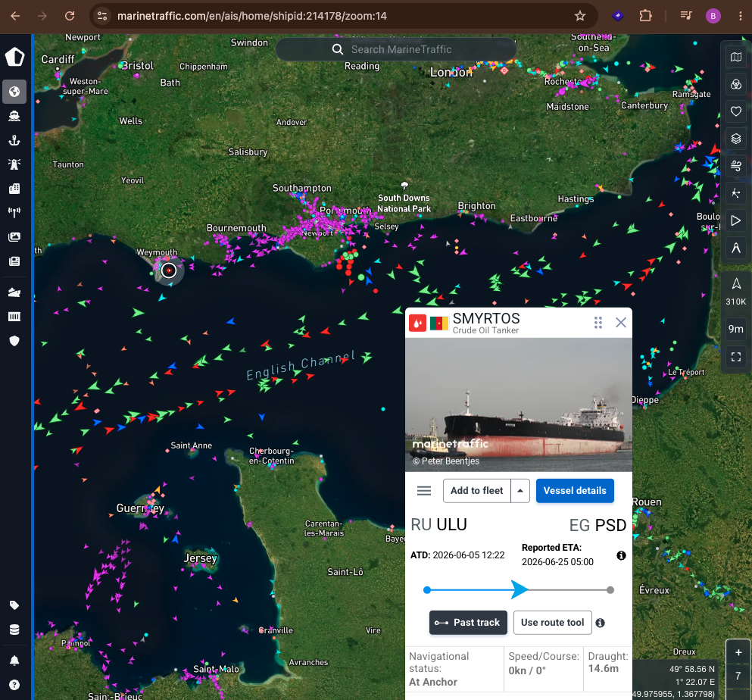Select the distance measure compass tool

click(x=735, y=248)
